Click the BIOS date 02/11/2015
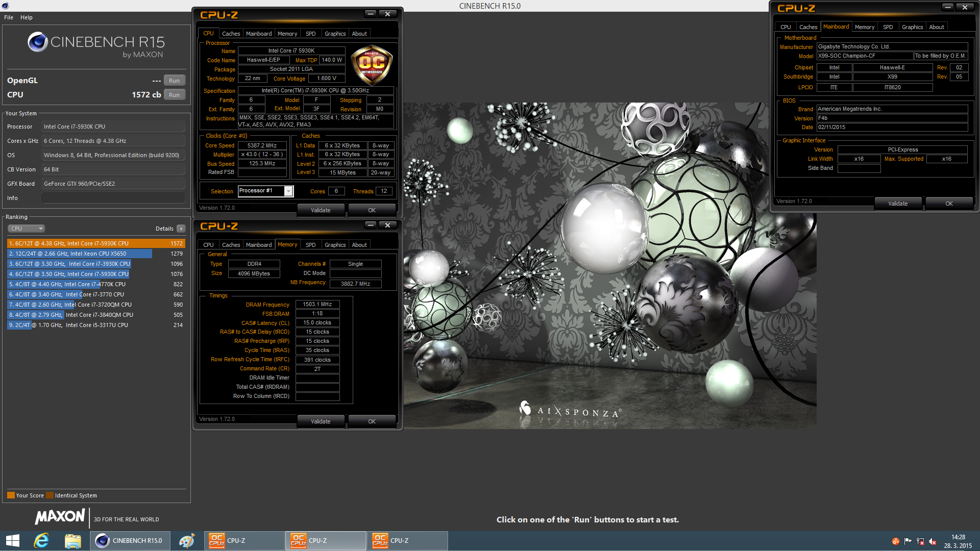 coord(892,128)
